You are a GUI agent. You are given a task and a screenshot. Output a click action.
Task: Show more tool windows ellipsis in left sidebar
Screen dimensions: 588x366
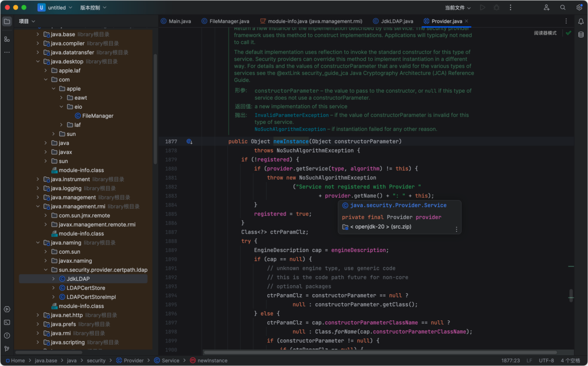(7, 52)
